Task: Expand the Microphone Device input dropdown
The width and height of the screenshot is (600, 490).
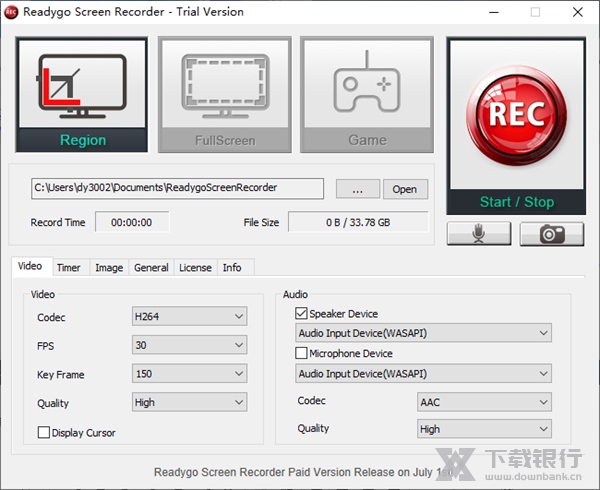Action: 423,373
